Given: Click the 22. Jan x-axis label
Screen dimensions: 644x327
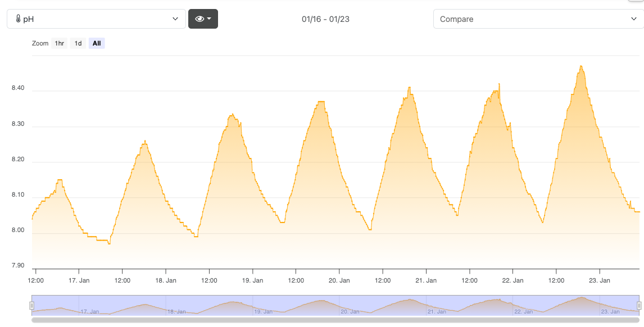Looking at the screenshot, I should pos(513,280).
